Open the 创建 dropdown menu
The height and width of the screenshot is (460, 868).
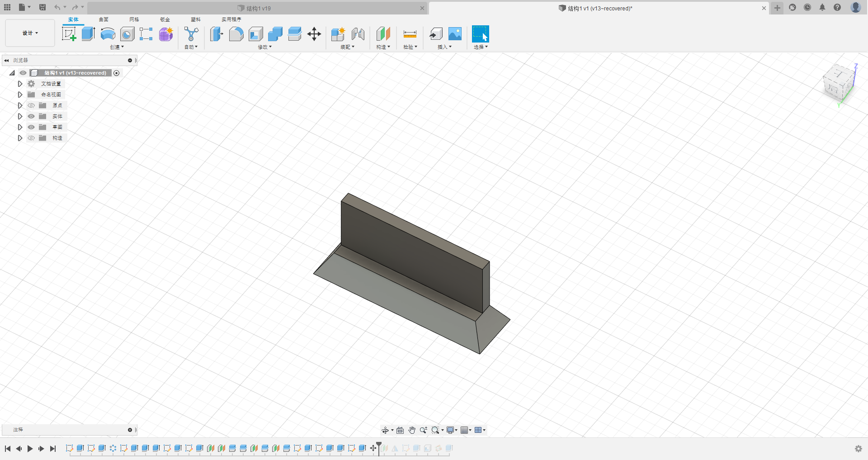tap(117, 47)
